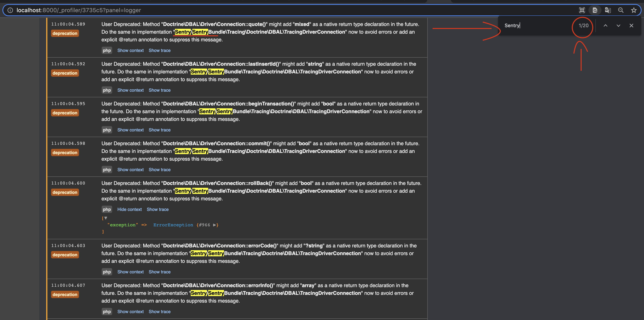Expand the ErrorException #966 object arrow
644x320 pixels.
(214, 225)
